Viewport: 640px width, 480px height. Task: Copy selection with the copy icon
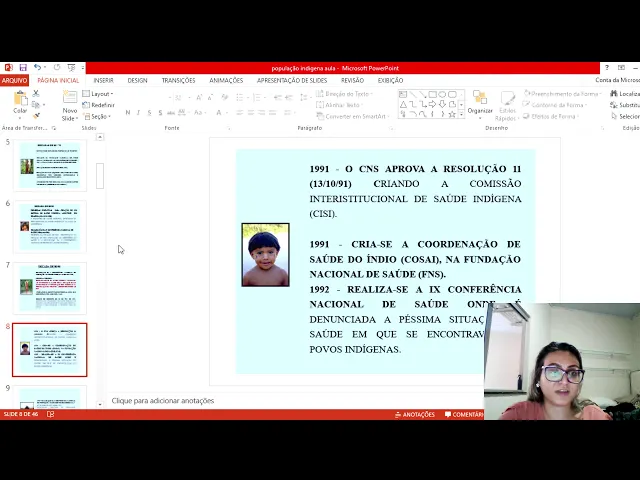[x=36, y=105]
